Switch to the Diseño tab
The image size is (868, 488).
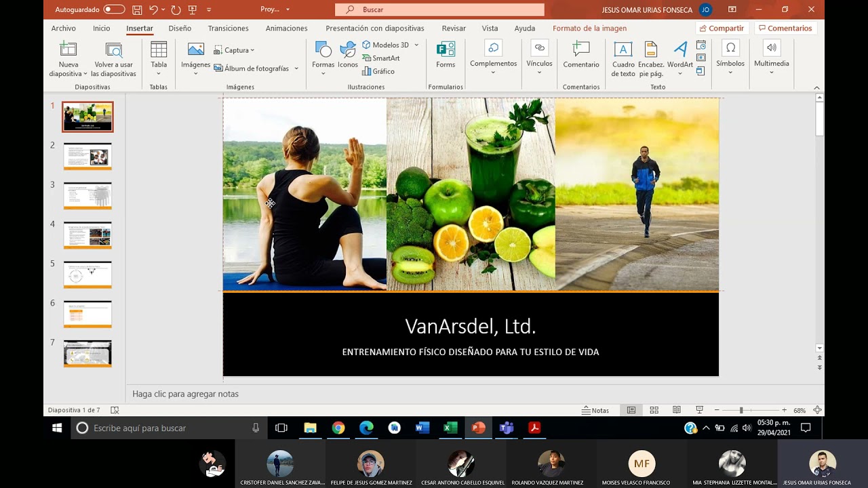[x=180, y=28]
